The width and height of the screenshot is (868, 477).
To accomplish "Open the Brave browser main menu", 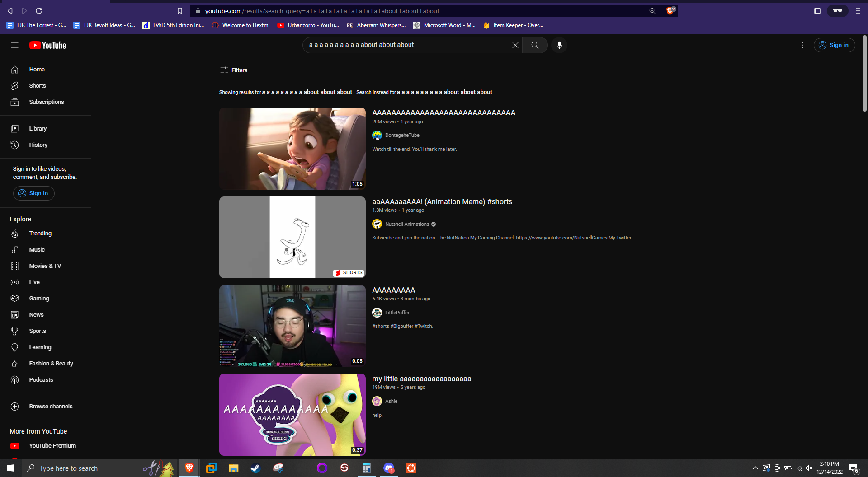I will pos(858,11).
